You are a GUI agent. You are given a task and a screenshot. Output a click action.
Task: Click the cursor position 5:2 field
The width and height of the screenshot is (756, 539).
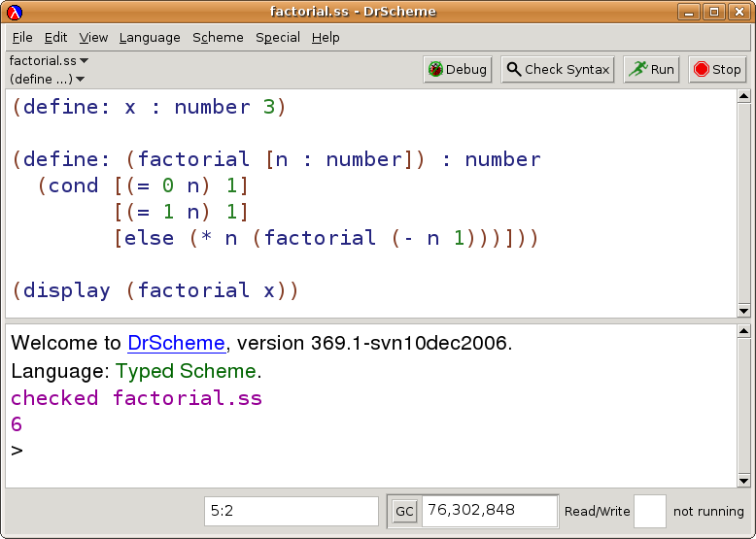pyautogui.click(x=291, y=511)
